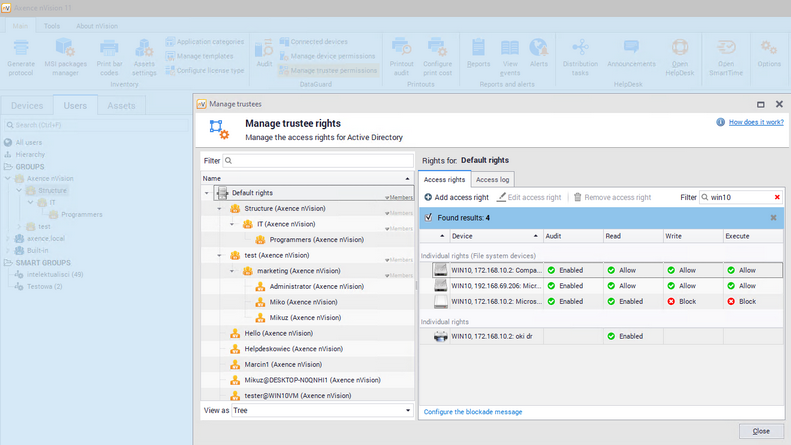Click the oki dr printer device icon
Image resolution: width=791 pixels, height=445 pixels.
[x=439, y=336]
